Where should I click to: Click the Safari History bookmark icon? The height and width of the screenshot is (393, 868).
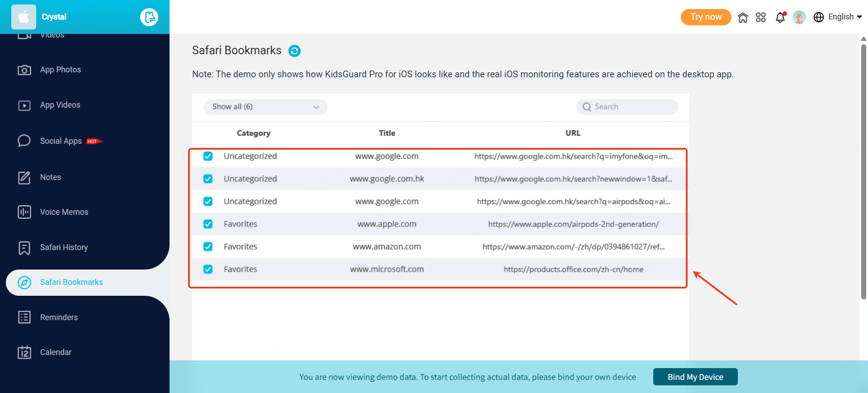[24, 248]
